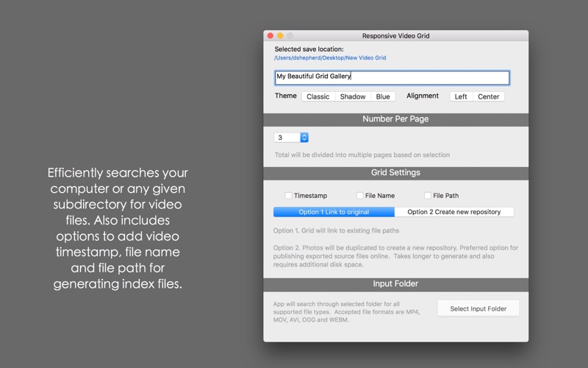Enable the Timestamp checkbox

tap(288, 195)
